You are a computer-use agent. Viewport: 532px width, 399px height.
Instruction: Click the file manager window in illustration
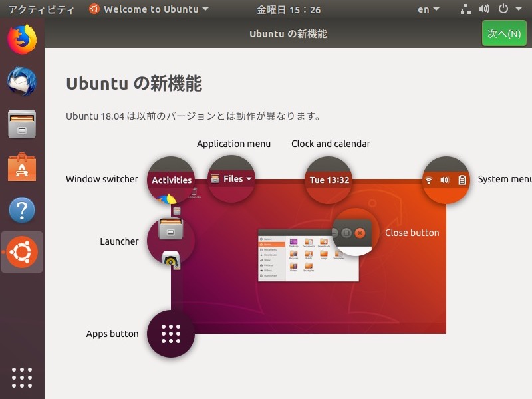(308, 255)
